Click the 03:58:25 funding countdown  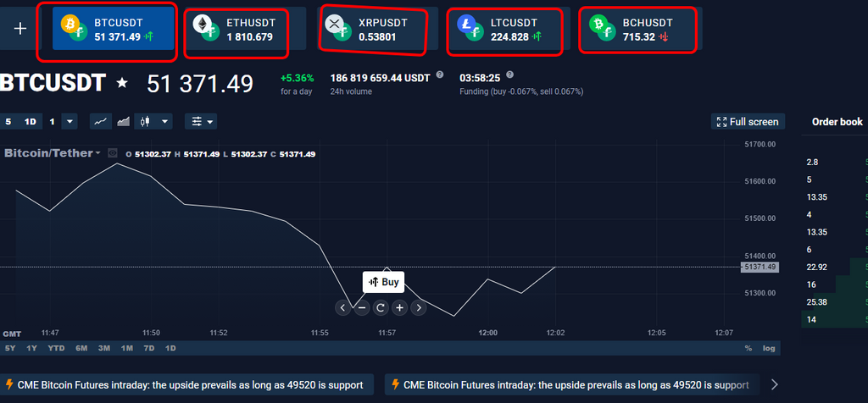(480, 78)
